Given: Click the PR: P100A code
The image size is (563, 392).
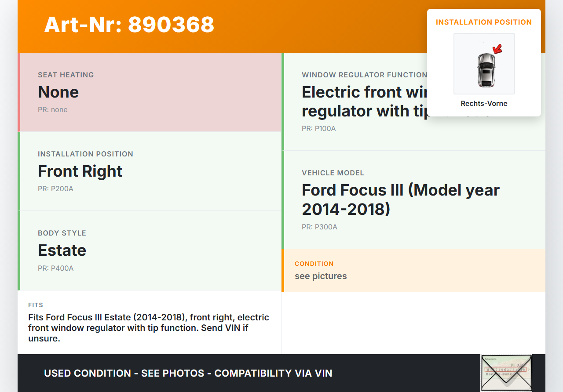Looking at the screenshot, I should [x=318, y=129].
